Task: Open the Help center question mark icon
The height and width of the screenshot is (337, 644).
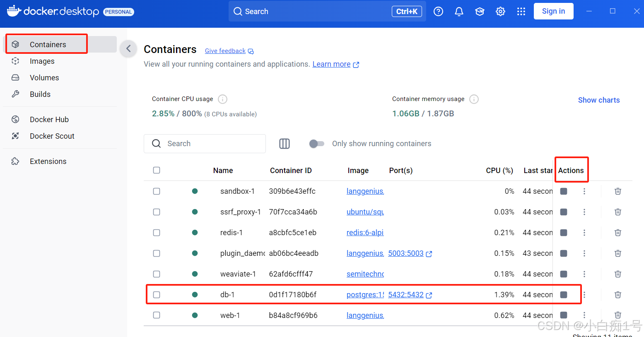Action: coord(438,12)
